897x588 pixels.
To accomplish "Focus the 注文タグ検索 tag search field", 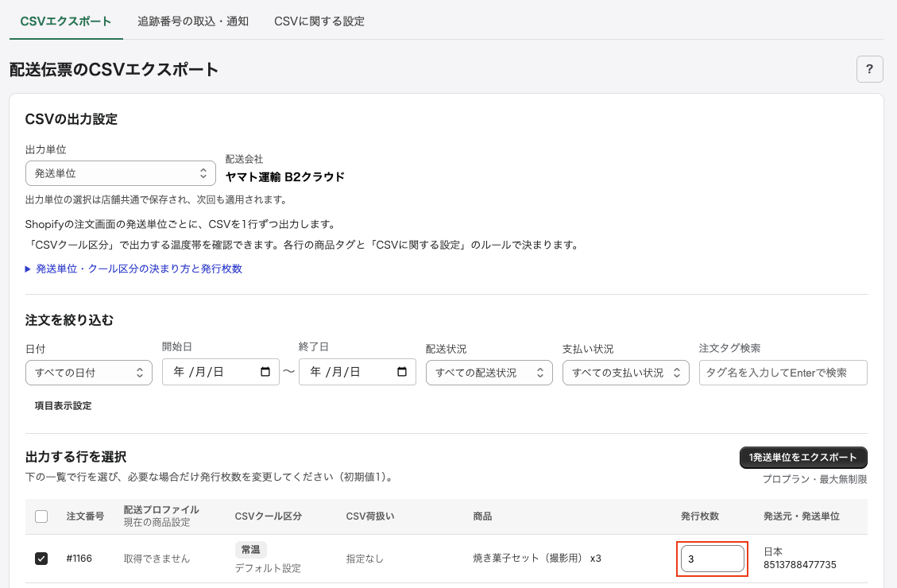I will 783,373.
